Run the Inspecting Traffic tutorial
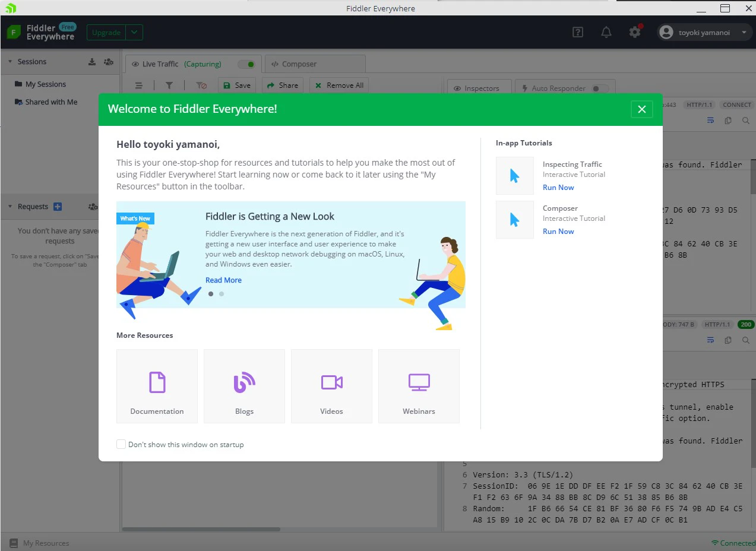Screen dimensions: 756x551 coord(558,188)
